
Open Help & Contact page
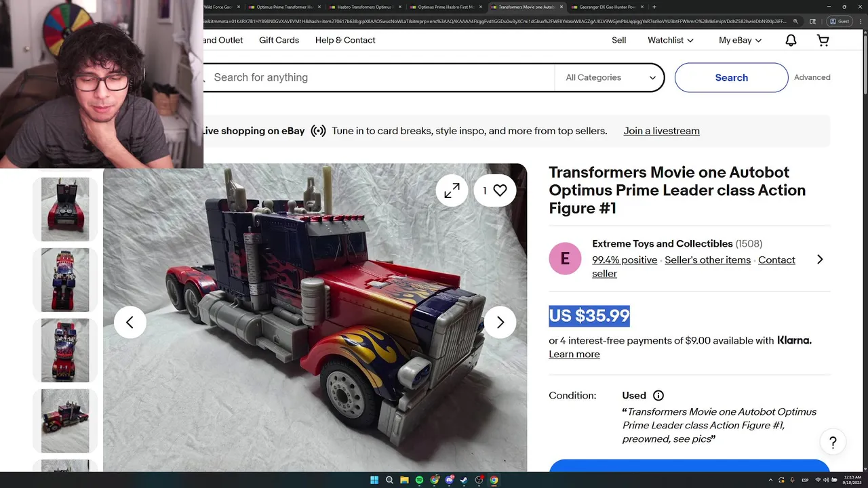point(345,41)
